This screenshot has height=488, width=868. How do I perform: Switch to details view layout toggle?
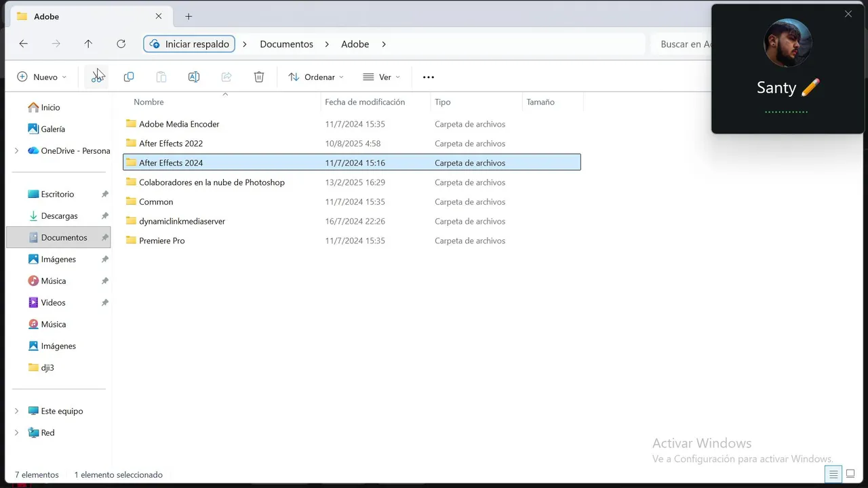(x=833, y=474)
